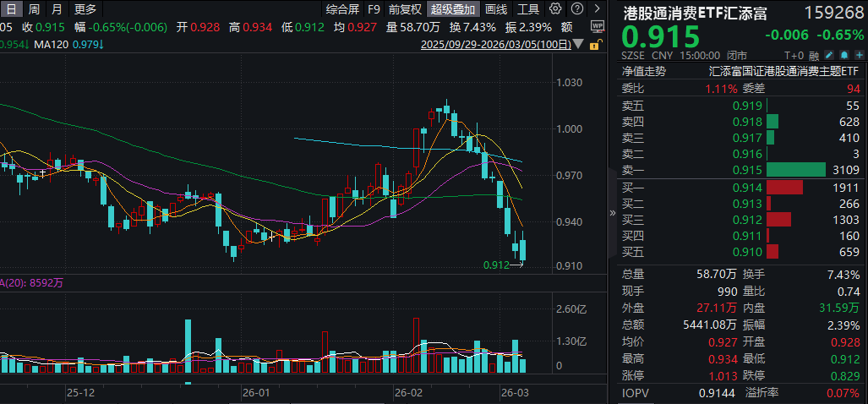Open the 净值走势 link

[x=644, y=72]
